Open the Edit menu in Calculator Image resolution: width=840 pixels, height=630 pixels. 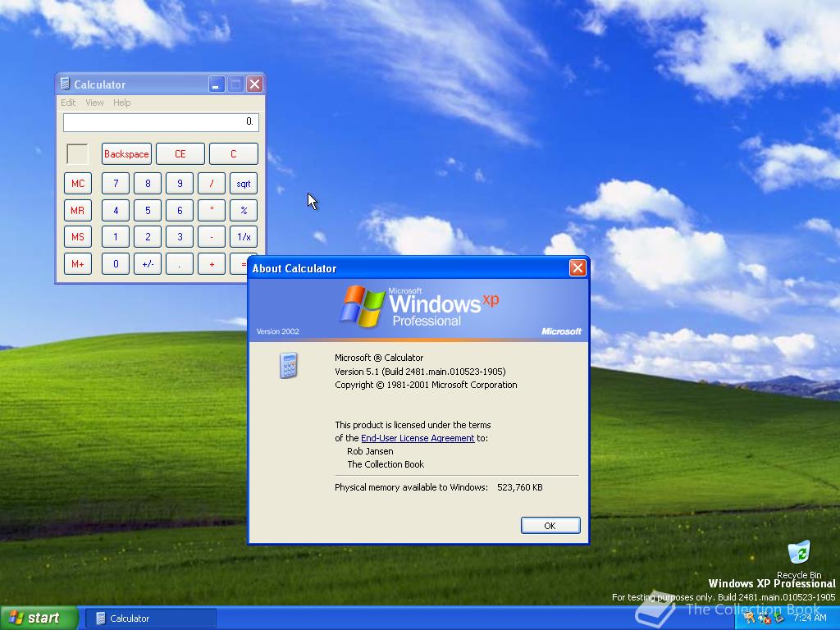(x=68, y=103)
